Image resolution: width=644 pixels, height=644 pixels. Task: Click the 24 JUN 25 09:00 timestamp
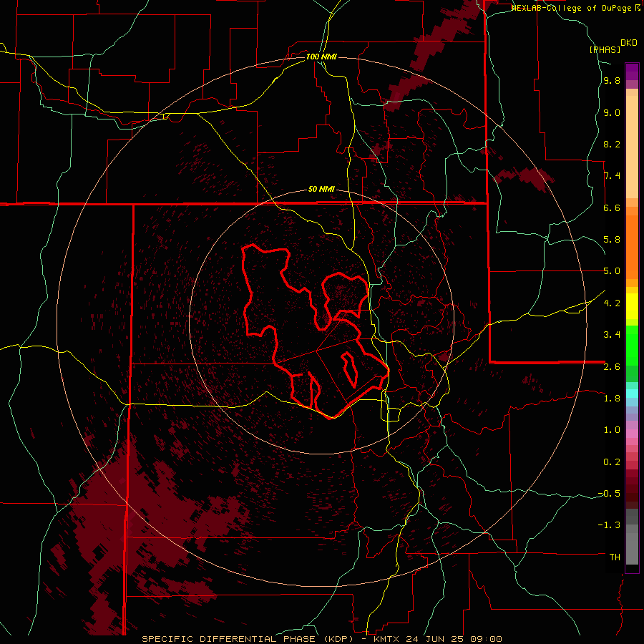pos(454,639)
